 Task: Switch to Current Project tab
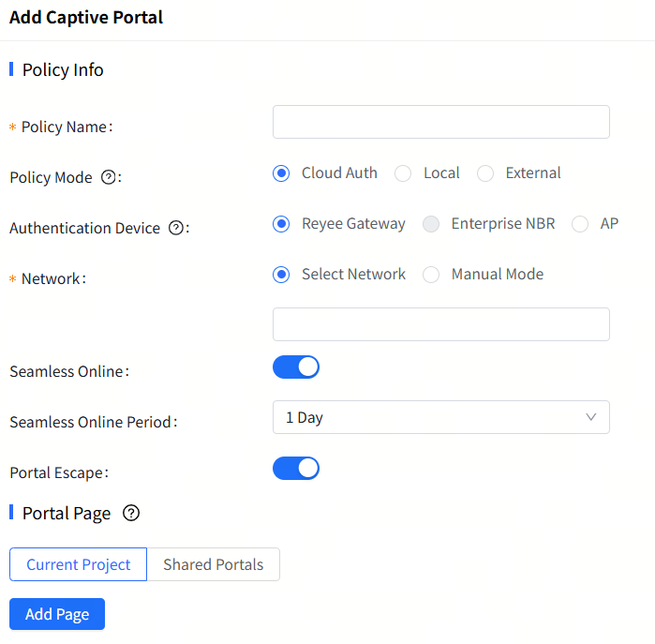click(x=78, y=564)
